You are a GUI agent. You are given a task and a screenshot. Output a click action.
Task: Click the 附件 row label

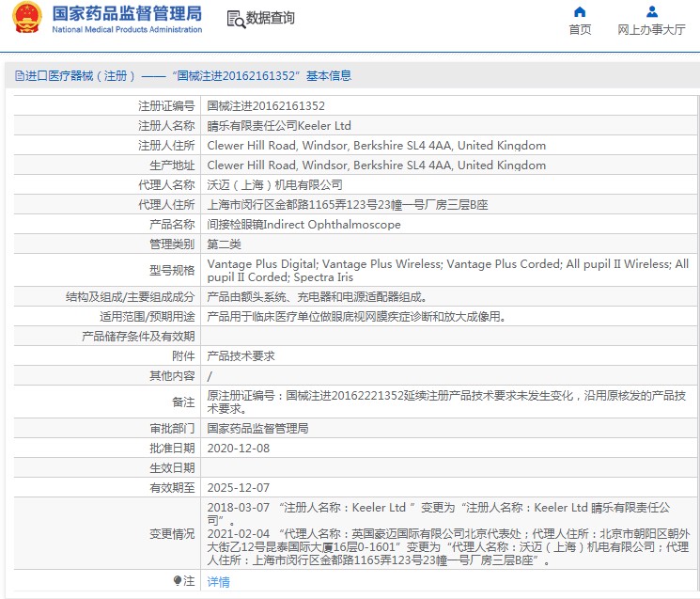click(x=183, y=356)
